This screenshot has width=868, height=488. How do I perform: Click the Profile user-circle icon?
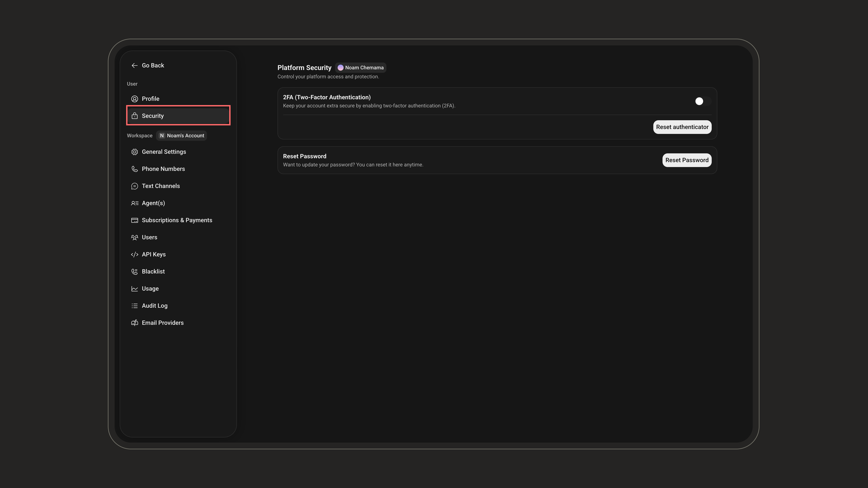click(x=134, y=99)
